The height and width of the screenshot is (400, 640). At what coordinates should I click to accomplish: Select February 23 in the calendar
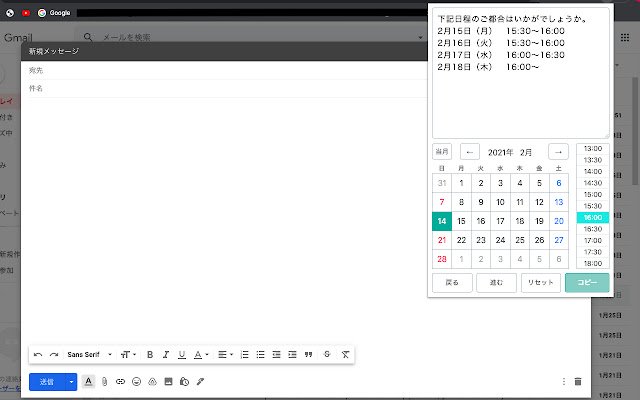click(481, 240)
